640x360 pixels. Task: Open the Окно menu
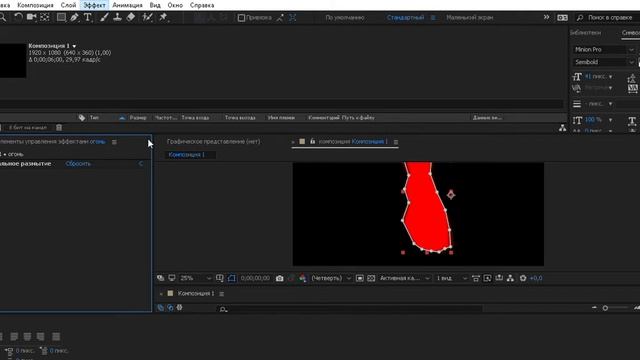pyautogui.click(x=175, y=5)
